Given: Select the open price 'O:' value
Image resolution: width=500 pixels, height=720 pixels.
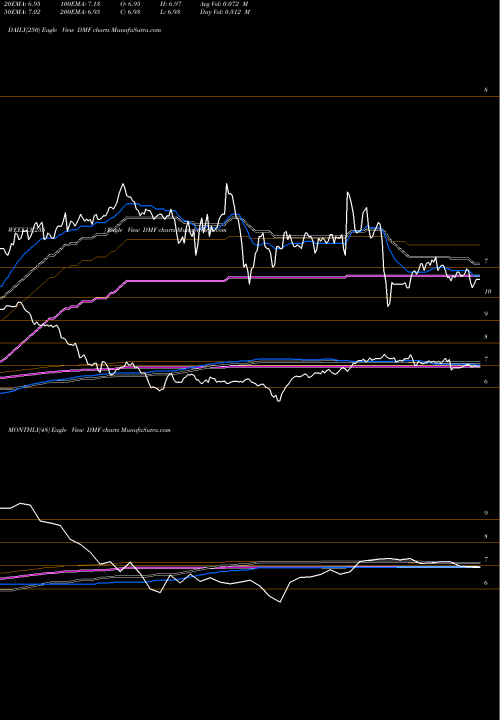Looking at the screenshot, I should pyautogui.click(x=130, y=3).
